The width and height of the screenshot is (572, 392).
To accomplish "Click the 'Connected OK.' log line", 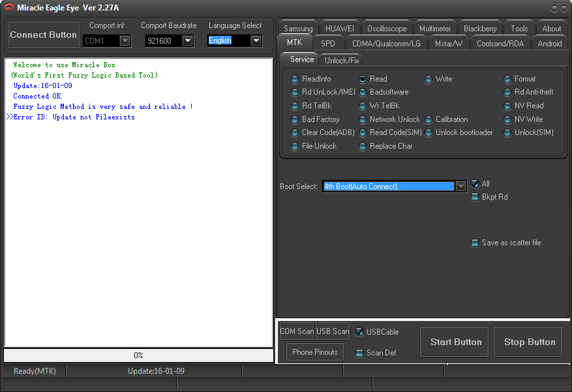I will click(38, 97).
